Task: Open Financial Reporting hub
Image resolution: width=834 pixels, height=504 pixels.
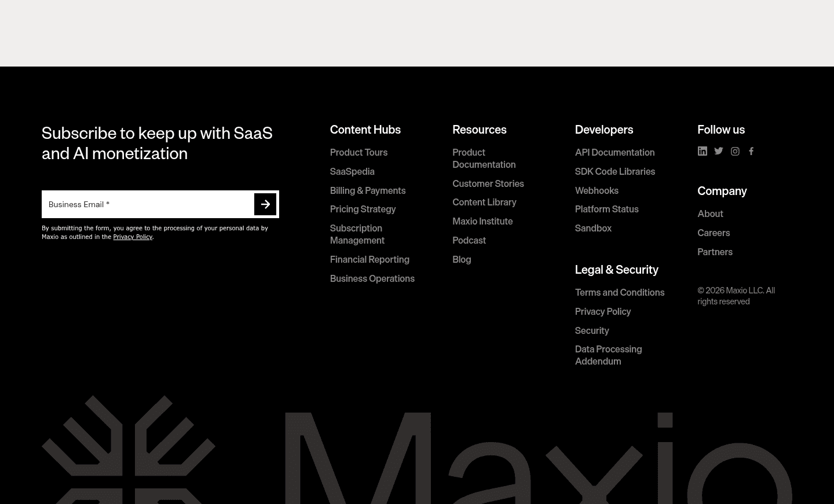Action: [370, 259]
